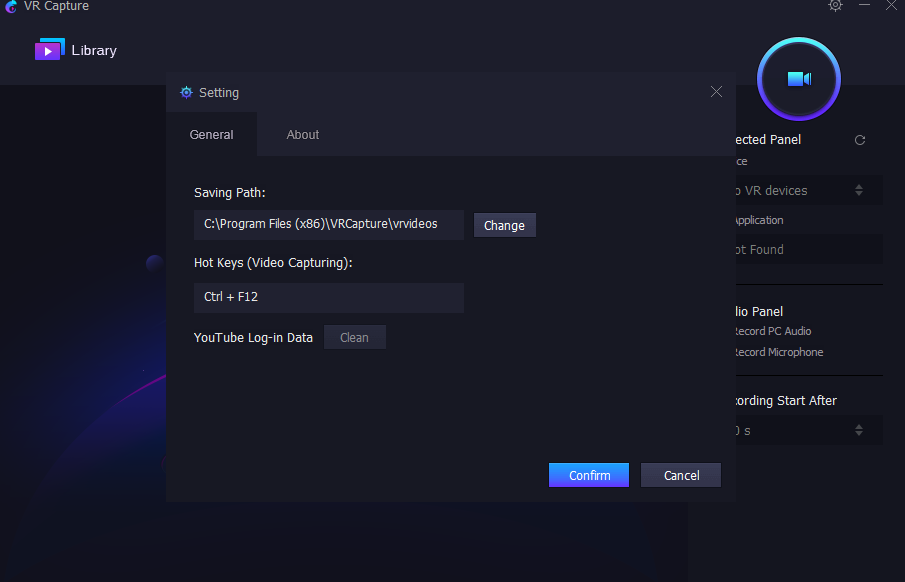Open settings via the top gear icon
The image size is (905, 582).
coord(835,5)
